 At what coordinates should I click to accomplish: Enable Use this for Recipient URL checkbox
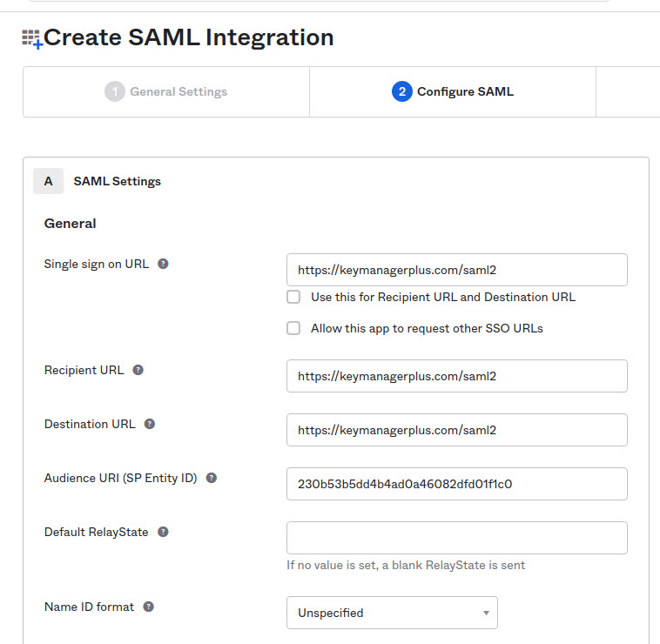click(294, 297)
